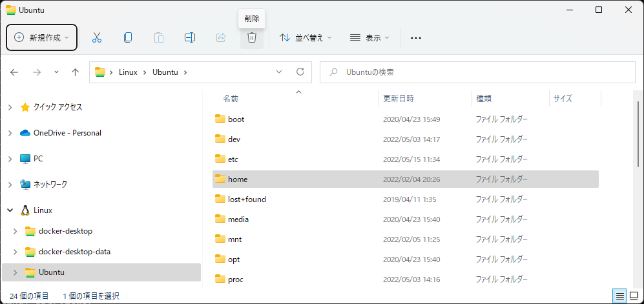Expand OneDrive - Personal tree node
Image resolution: width=644 pixels, height=304 pixels.
pos(10,133)
